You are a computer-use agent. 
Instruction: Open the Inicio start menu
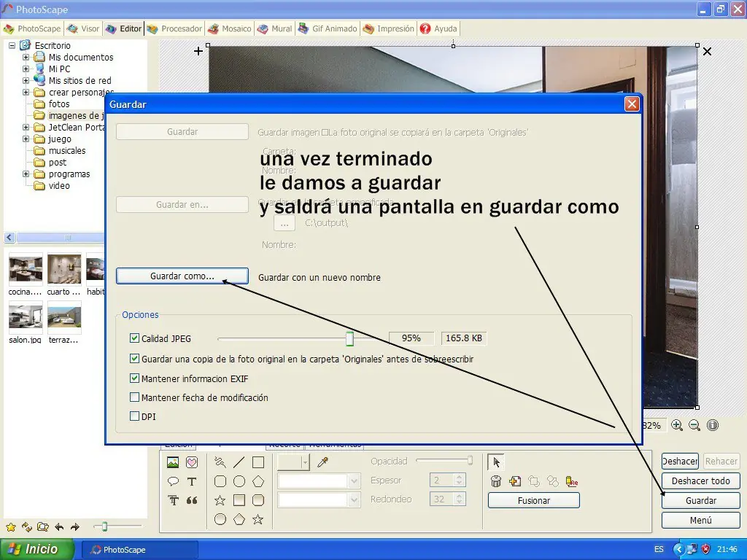[37, 549]
